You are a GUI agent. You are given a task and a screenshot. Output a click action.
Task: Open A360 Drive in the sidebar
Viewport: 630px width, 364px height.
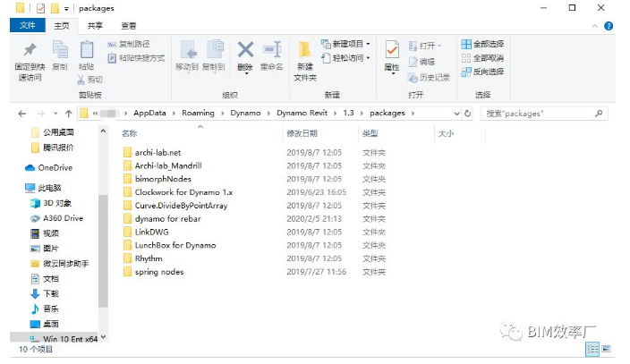56,218
